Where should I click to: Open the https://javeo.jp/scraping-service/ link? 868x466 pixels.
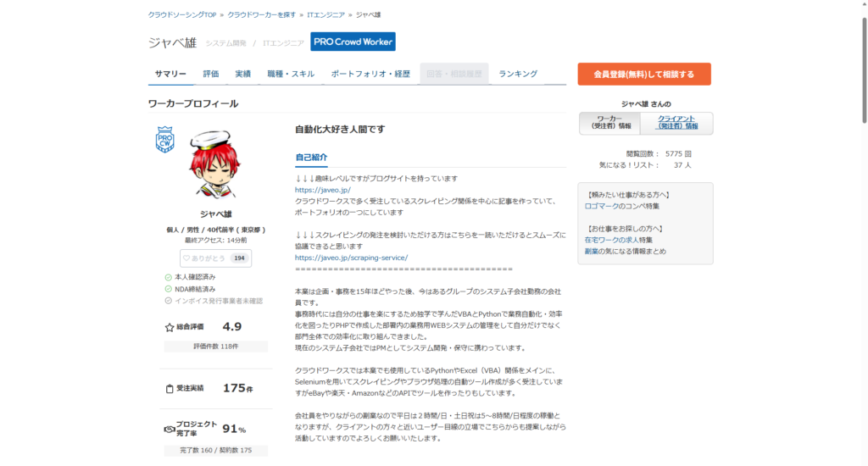(351, 258)
